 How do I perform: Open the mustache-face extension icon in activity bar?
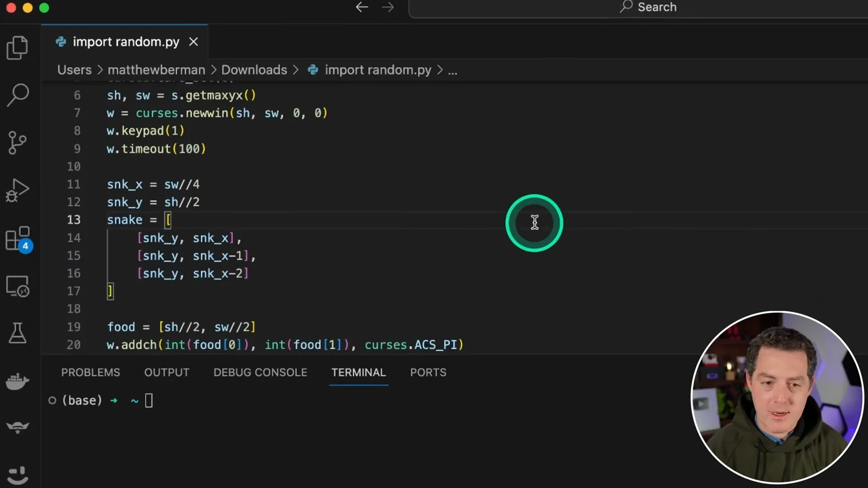coord(17,428)
